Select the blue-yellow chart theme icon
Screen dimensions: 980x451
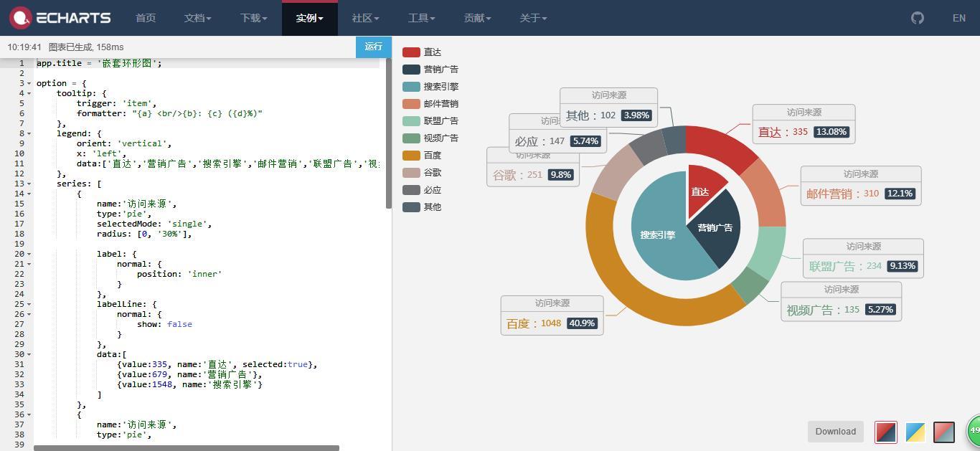(x=915, y=432)
